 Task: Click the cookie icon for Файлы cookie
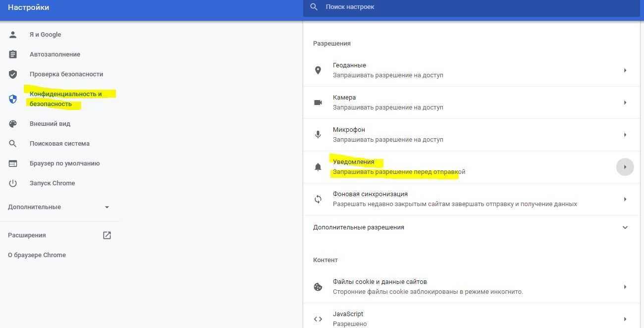[318, 287]
